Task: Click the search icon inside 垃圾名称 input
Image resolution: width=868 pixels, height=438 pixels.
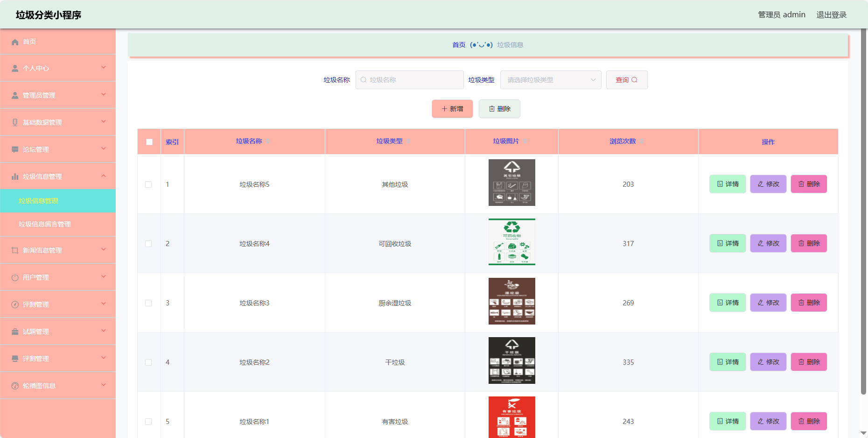Action: 364,80
